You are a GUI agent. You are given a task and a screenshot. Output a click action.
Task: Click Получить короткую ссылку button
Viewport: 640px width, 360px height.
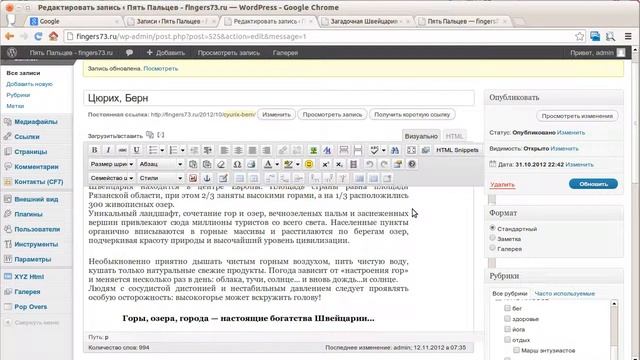click(412, 115)
